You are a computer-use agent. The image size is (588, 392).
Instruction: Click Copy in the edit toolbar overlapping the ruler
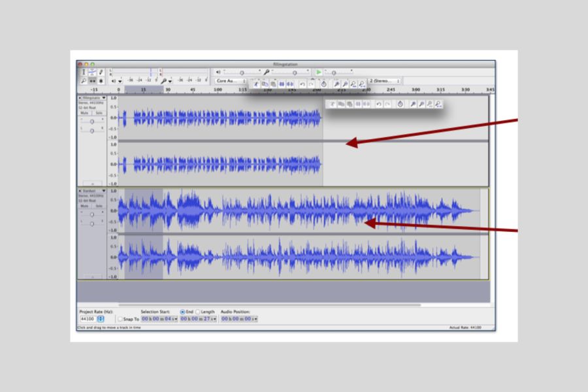265,84
